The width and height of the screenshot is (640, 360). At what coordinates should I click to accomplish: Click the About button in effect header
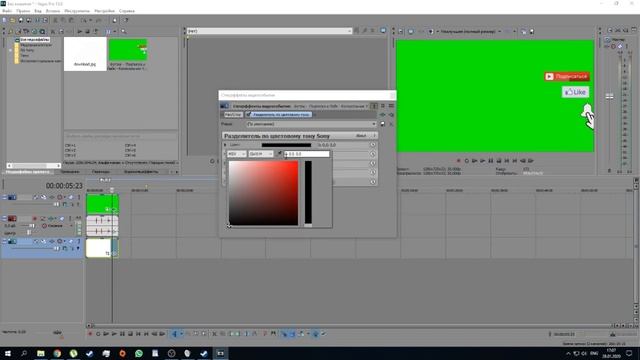(x=361, y=136)
